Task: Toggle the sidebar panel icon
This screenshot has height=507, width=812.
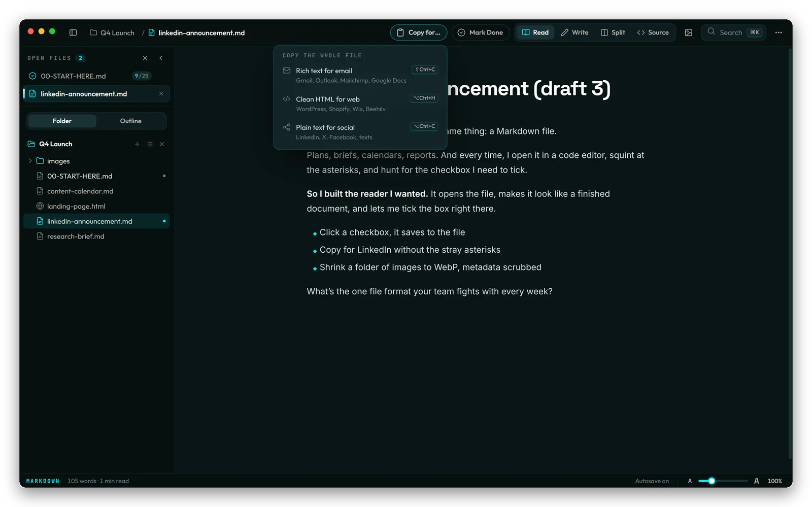Action: [x=73, y=32]
